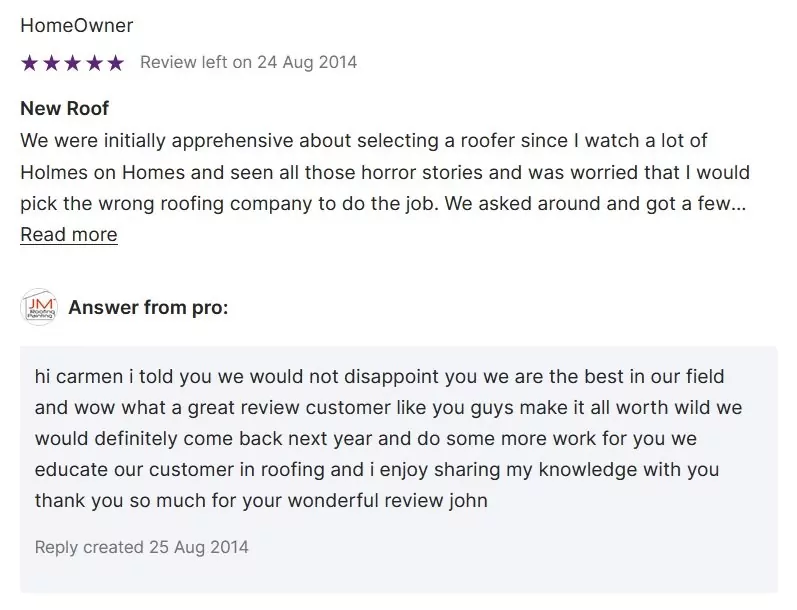
Task: Click the reply line 'thank you so much'
Action: click(261, 501)
